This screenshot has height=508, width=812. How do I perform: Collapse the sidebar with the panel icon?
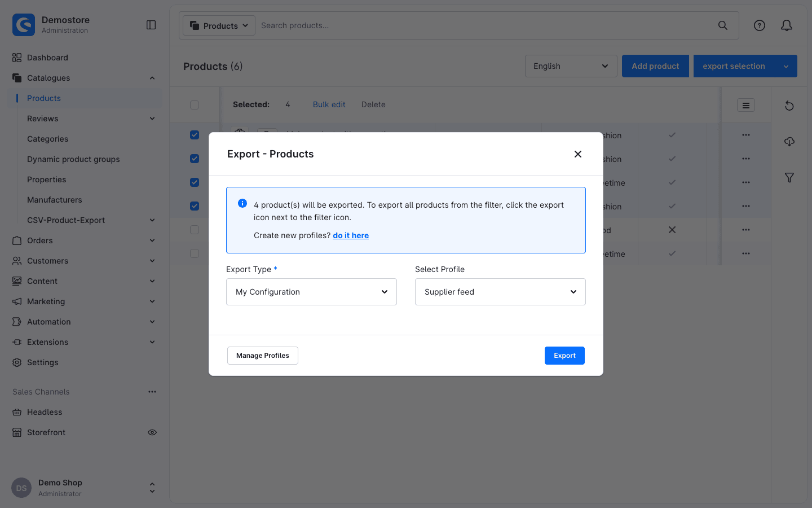(151, 25)
